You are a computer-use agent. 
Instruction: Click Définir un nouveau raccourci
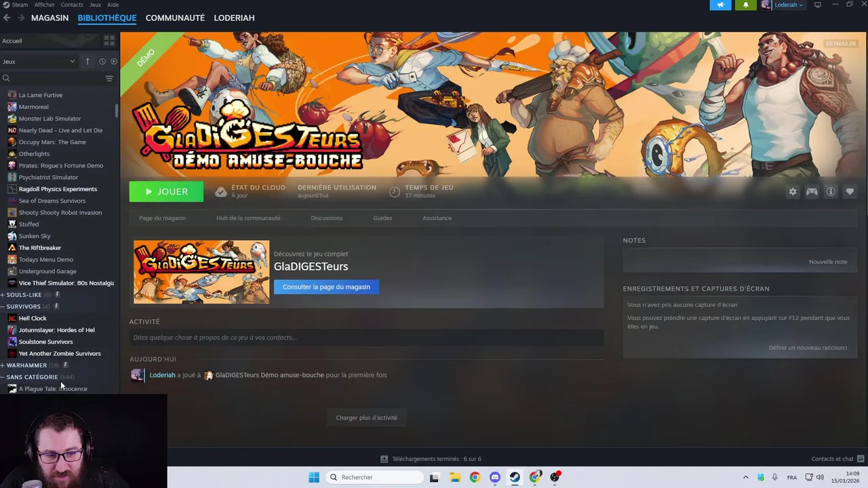tap(808, 348)
